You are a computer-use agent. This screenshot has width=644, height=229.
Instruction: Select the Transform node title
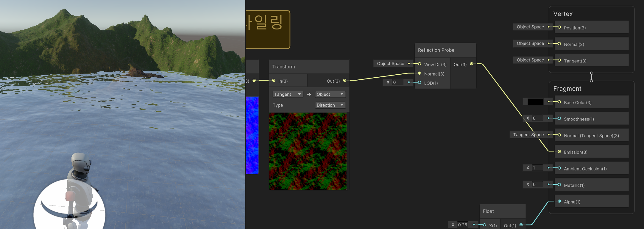point(283,67)
